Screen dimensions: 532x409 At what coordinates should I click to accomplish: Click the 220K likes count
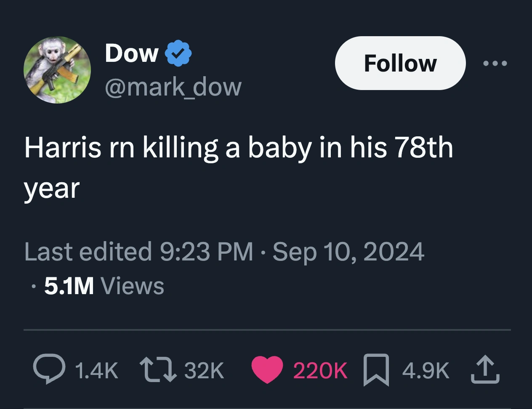[x=320, y=370]
